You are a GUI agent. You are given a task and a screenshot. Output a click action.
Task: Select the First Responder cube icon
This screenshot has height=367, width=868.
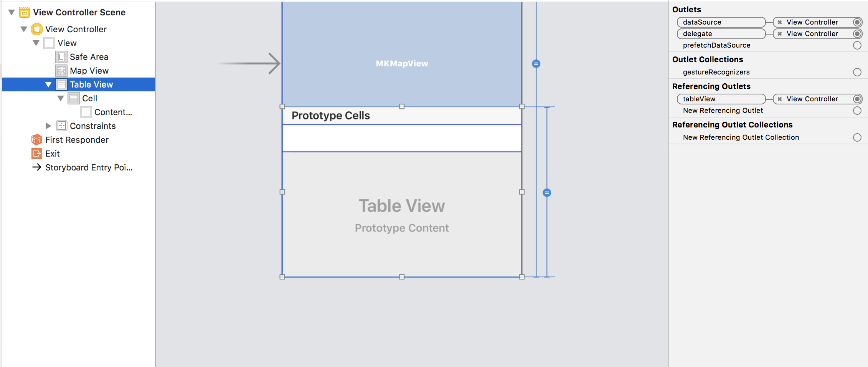[x=36, y=140]
